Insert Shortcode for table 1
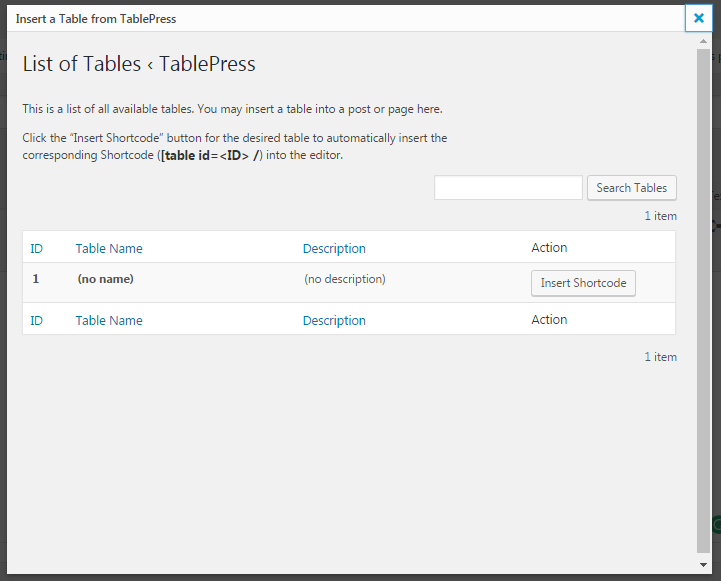The height and width of the screenshot is (581, 721). coord(583,283)
